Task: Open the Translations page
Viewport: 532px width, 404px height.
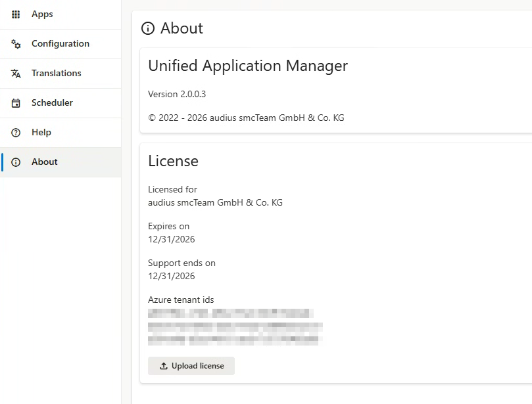Action: (x=60, y=73)
